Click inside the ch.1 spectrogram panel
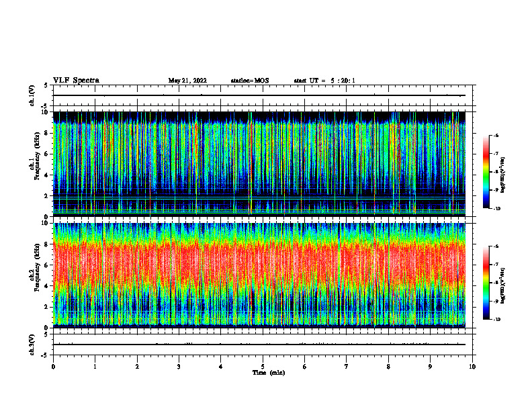This screenshot has height=411, width=532. point(259,164)
